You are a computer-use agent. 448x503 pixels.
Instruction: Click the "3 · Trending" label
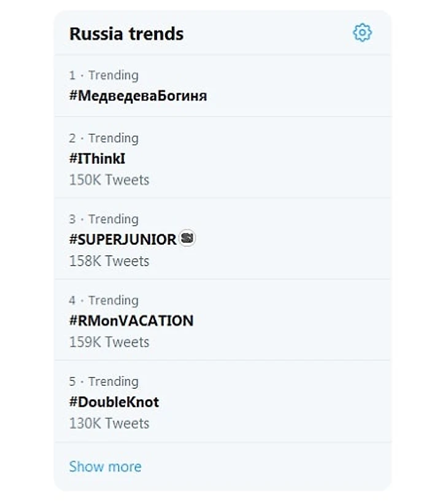pyautogui.click(x=104, y=219)
